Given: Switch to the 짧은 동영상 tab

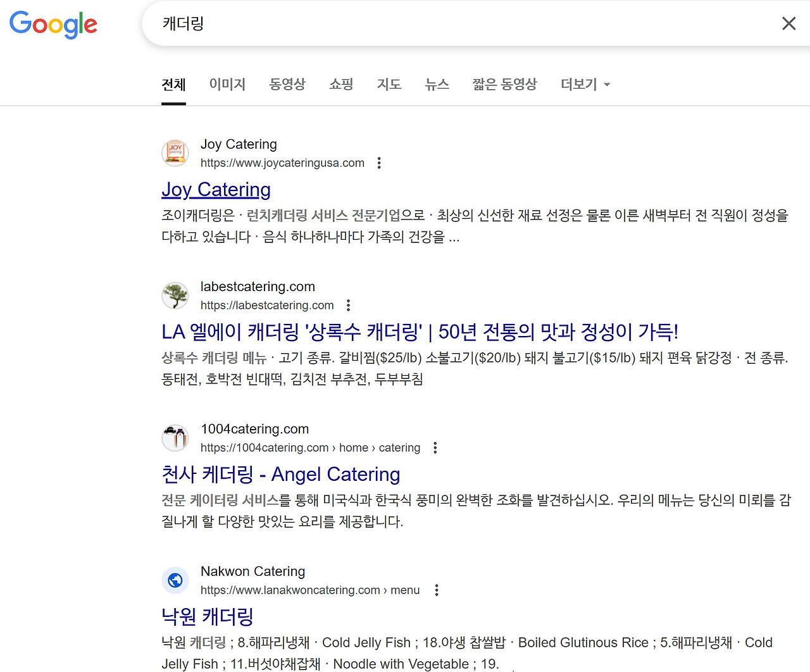Looking at the screenshot, I should click(504, 84).
